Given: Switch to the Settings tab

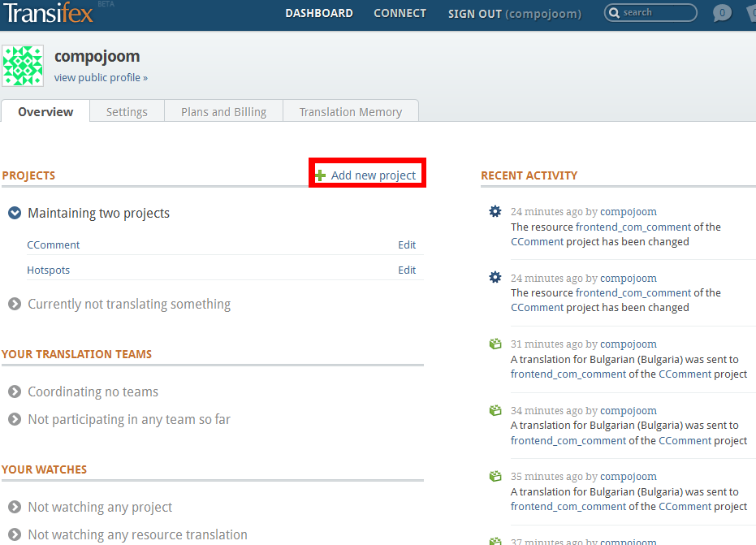Looking at the screenshot, I should [x=127, y=112].
